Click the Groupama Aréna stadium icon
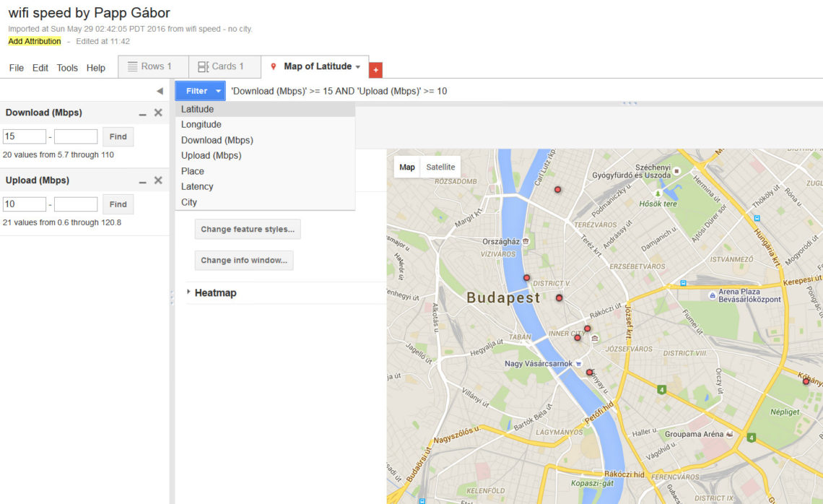The image size is (823, 504). click(729, 434)
